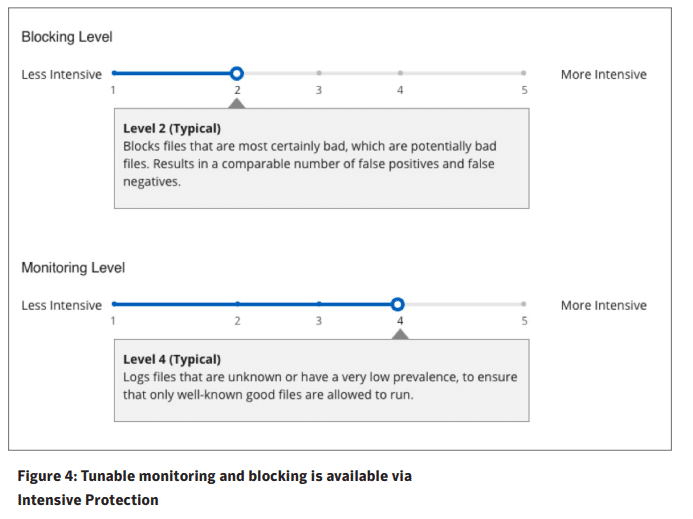Viewport: 693px width, 519px height.
Task: Click number 3 label under Blocking Level slider
Action: click(x=319, y=90)
